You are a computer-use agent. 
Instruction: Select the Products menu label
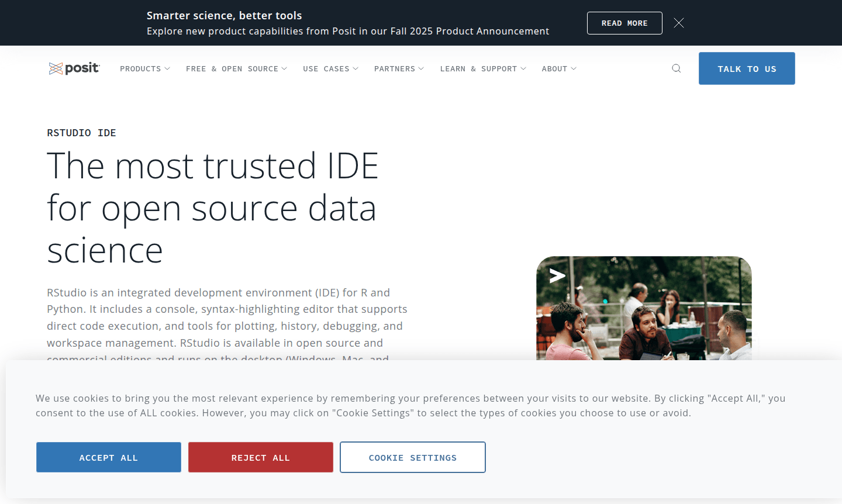point(140,68)
